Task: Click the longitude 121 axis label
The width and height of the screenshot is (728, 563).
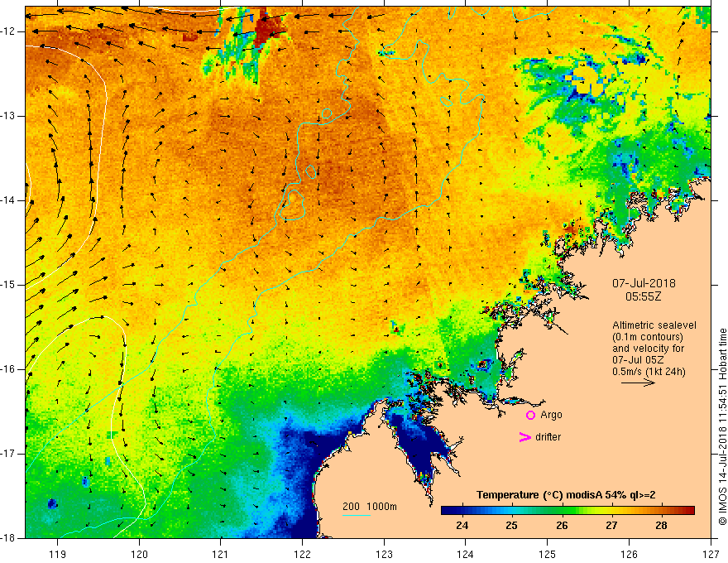Action: (x=221, y=554)
